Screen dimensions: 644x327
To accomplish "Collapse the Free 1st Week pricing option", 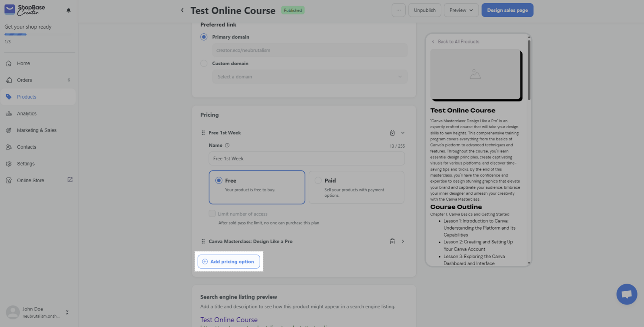I will (x=403, y=133).
